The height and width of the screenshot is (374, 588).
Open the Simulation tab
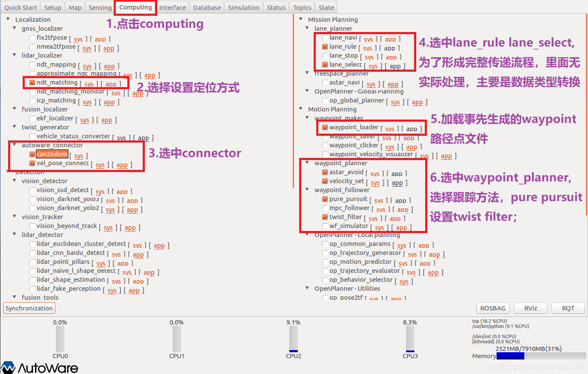click(244, 7)
